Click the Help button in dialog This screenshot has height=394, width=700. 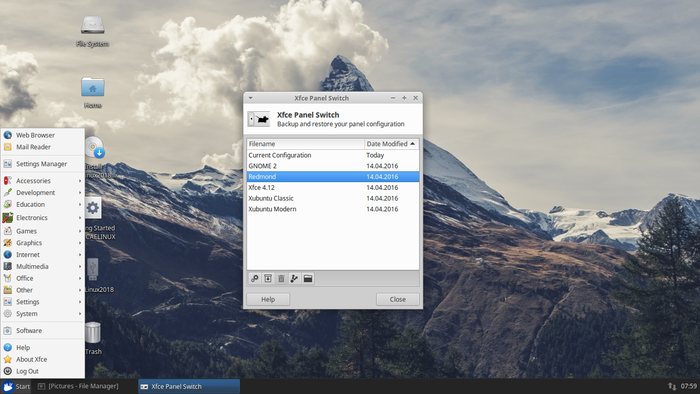coord(268,299)
